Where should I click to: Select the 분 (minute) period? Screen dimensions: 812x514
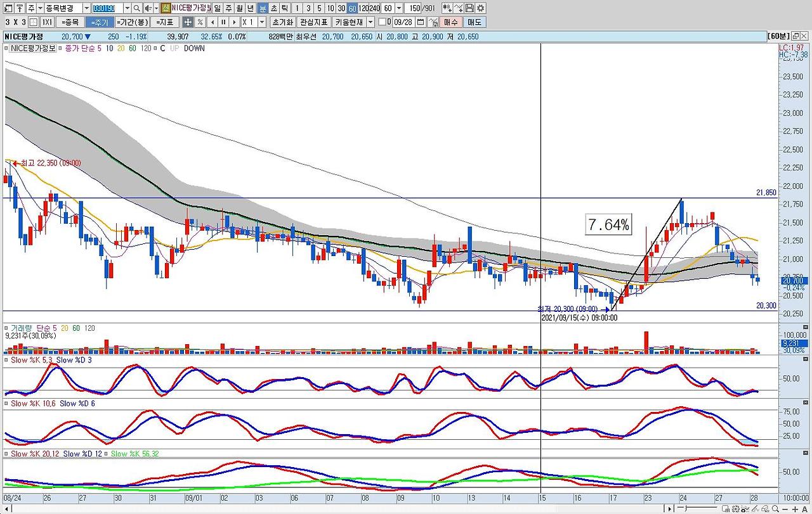[x=263, y=8]
